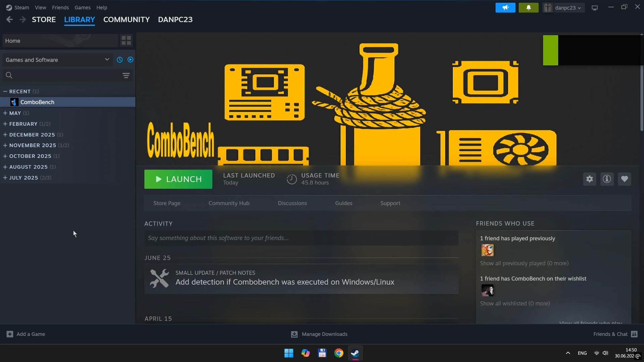This screenshot has height=362, width=644.
Task: Open the Discussions link
Action: [292, 203]
